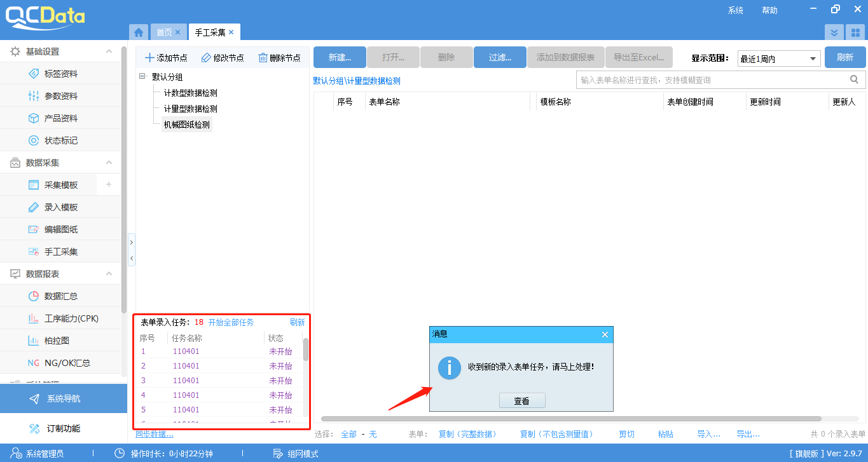868x462 pixels.
Task: Collapse the 基础设置 sidebar section
Action: pos(109,51)
